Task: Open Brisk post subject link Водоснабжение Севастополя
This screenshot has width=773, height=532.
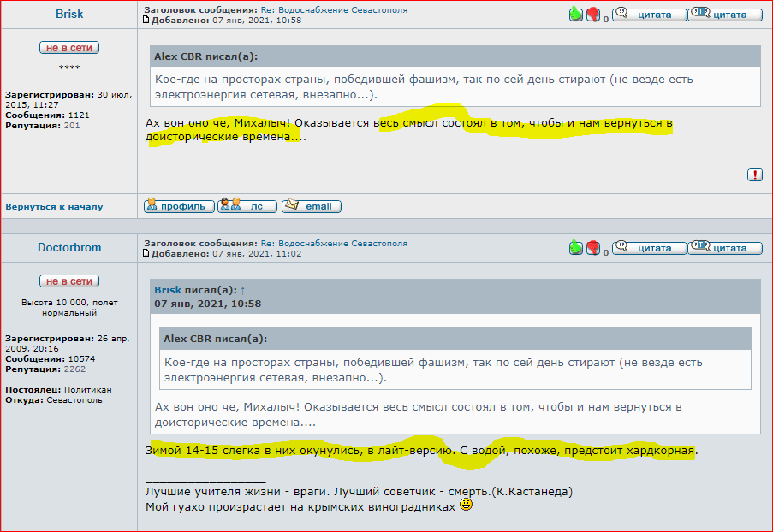Action: pyautogui.click(x=334, y=10)
